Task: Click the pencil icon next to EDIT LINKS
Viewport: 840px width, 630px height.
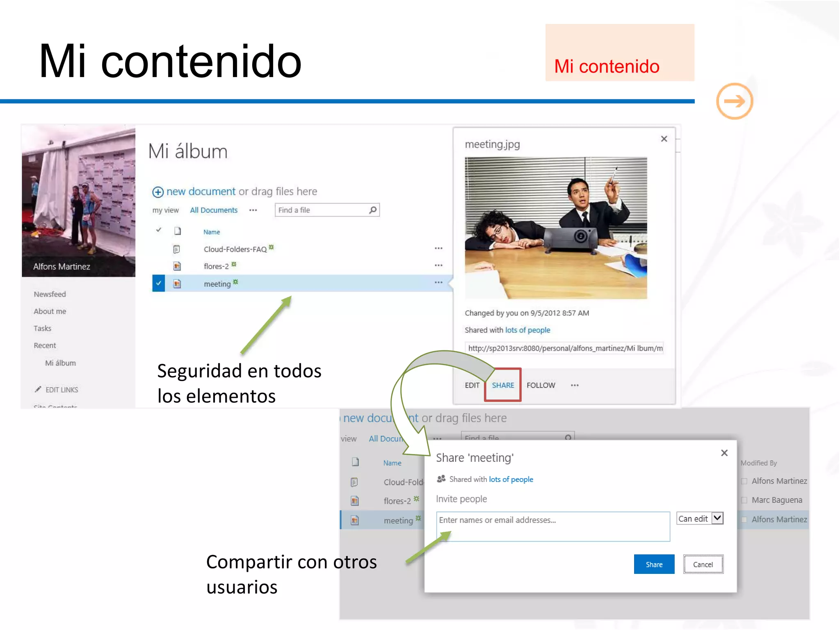Action: (x=38, y=389)
